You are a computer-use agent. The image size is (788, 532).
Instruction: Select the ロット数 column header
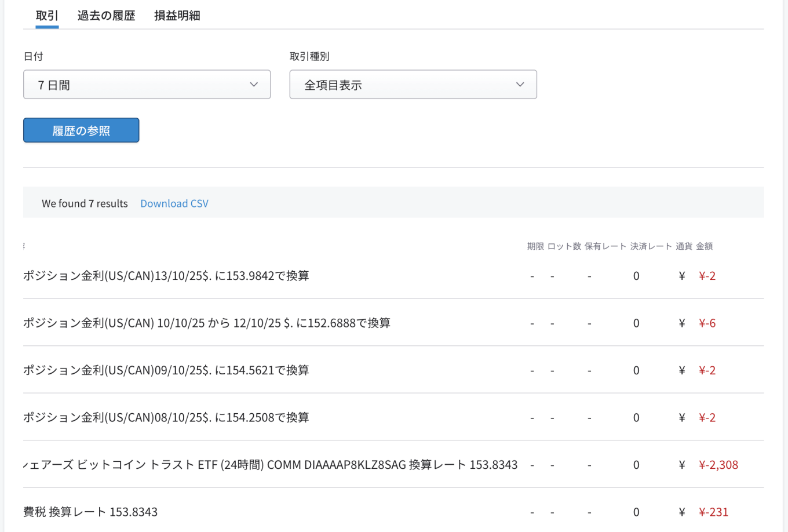click(x=564, y=246)
